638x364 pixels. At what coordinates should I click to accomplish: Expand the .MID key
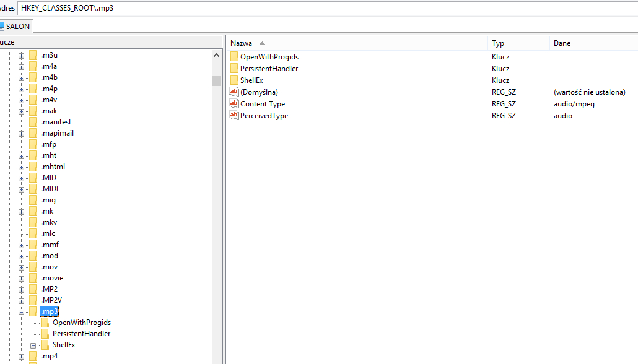(21, 178)
